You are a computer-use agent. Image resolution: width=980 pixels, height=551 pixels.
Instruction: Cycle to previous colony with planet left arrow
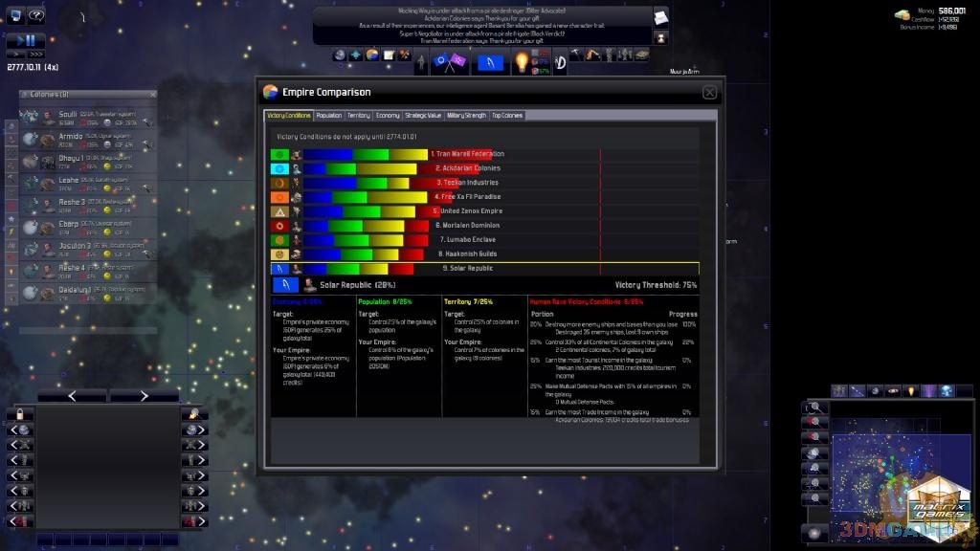(x=19, y=430)
